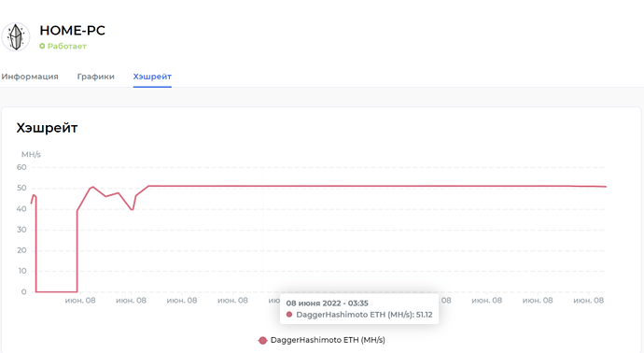Click the hashrate line's flat 51 MH/s section
Viewport: 644px width, 353px height.
point(370,186)
